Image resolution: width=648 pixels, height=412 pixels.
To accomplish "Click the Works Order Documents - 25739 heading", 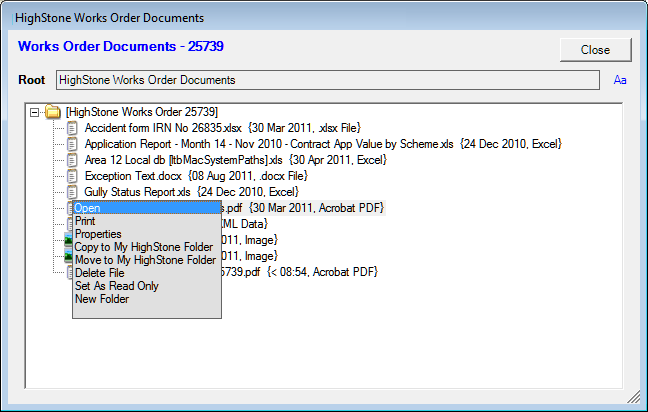I will (121, 46).
